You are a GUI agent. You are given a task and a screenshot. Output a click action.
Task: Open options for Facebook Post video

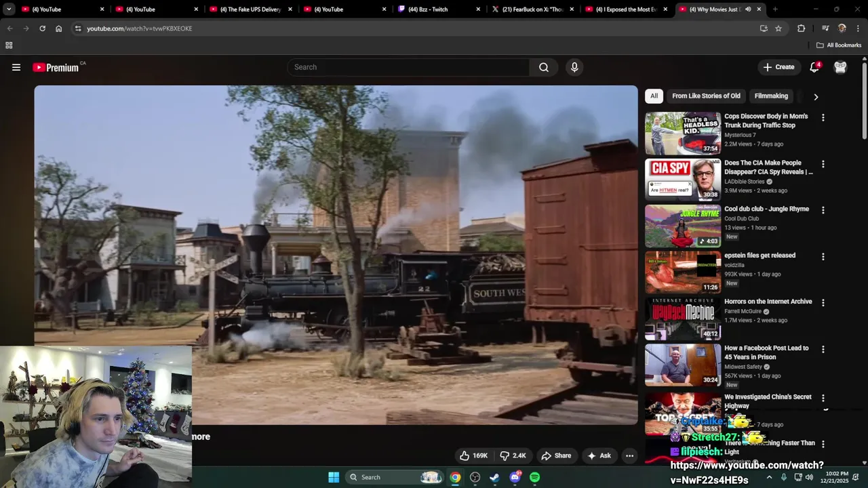823,349
